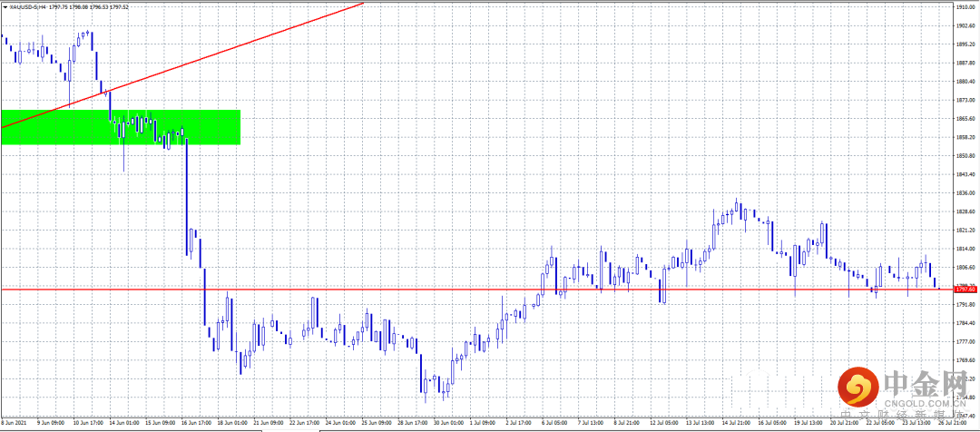Click the 12 Jul 05:00 time label

tap(666, 423)
